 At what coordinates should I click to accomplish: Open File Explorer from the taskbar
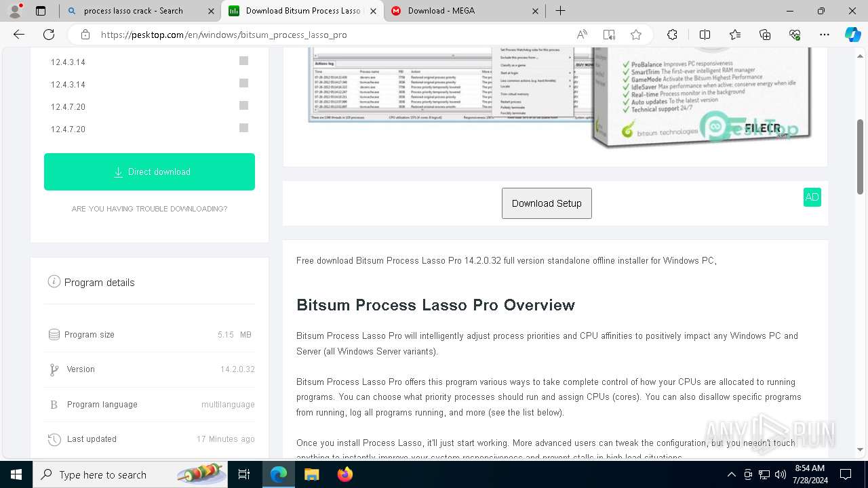311,474
